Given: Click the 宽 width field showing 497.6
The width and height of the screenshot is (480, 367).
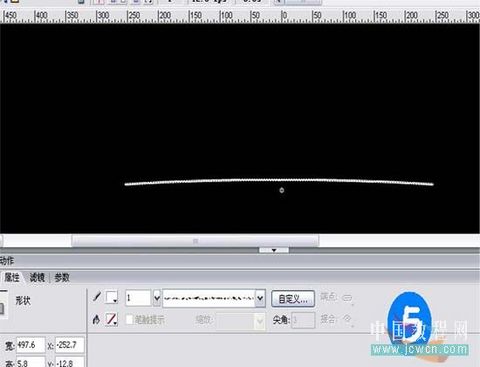Looking at the screenshot, I should tap(30, 345).
